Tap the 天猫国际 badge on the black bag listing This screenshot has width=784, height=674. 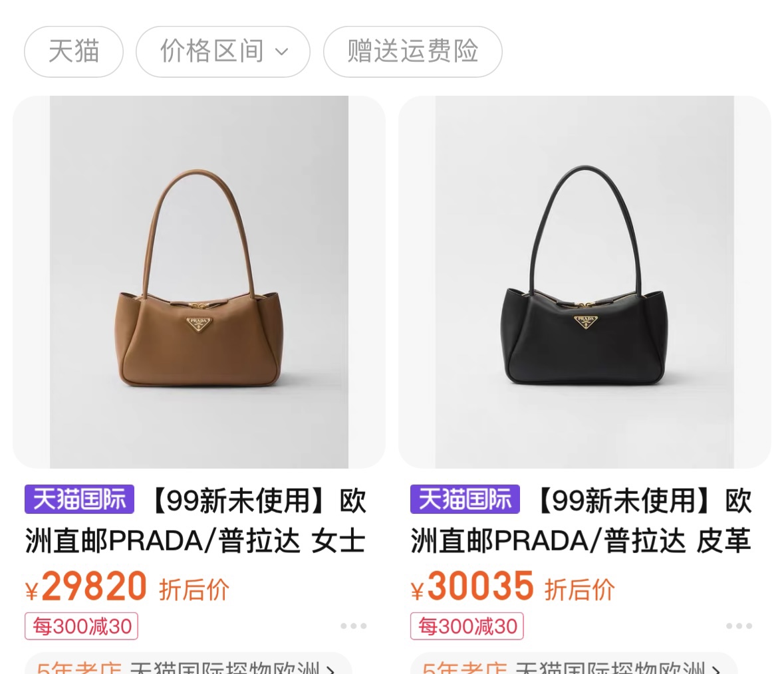[465, 499]
